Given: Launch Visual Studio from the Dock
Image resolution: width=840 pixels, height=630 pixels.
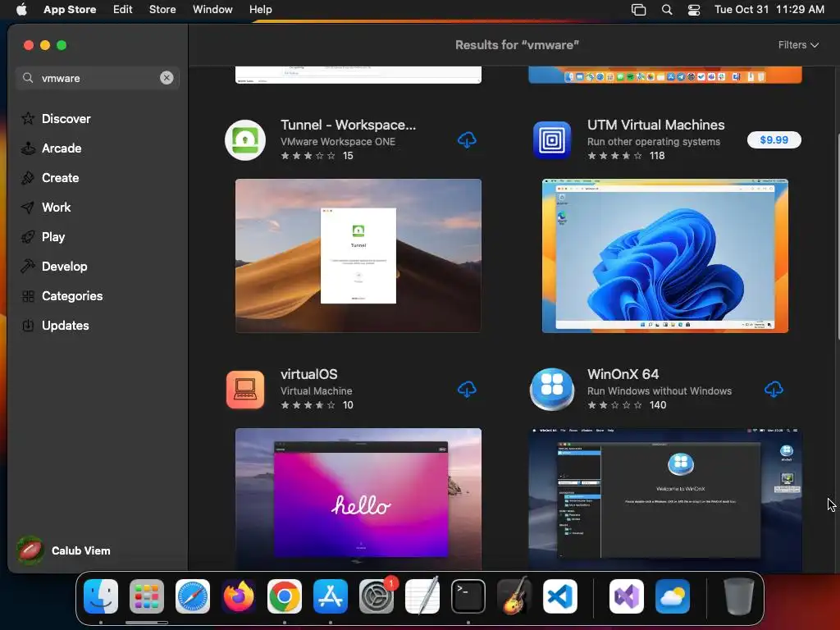Looking at the screenshot, I should pyautogui.click(x=627, y=596).
